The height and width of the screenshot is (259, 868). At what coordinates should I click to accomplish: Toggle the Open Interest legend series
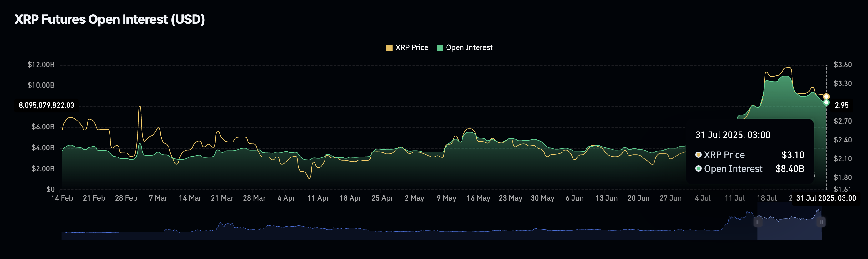coord(464,47)
